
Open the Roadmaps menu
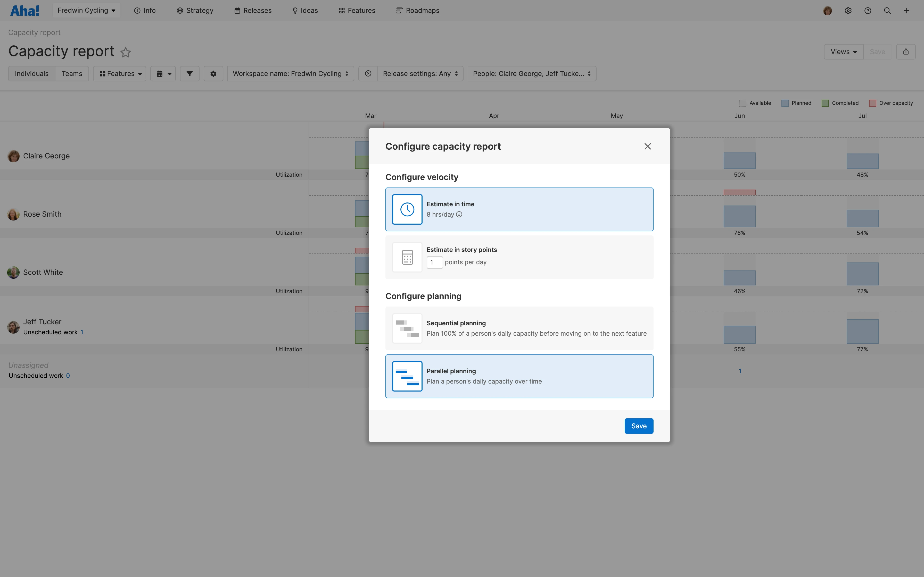[418, 11]
